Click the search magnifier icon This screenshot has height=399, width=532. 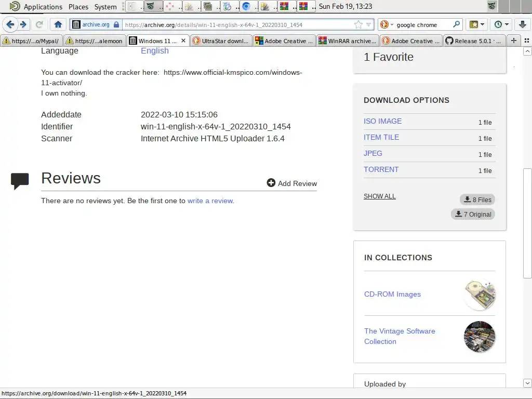(456, 24)
